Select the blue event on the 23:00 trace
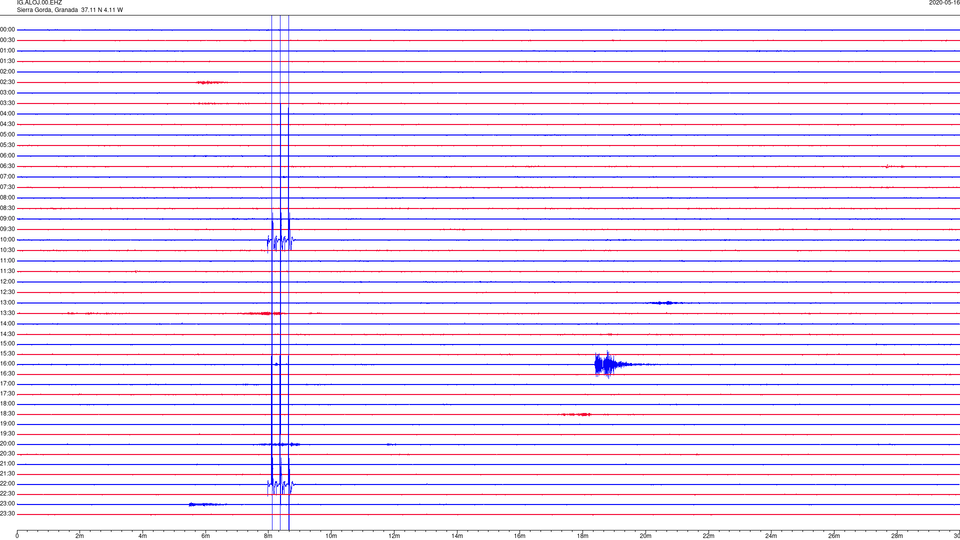Screen dimensions: 960x540 pos(206,504)
